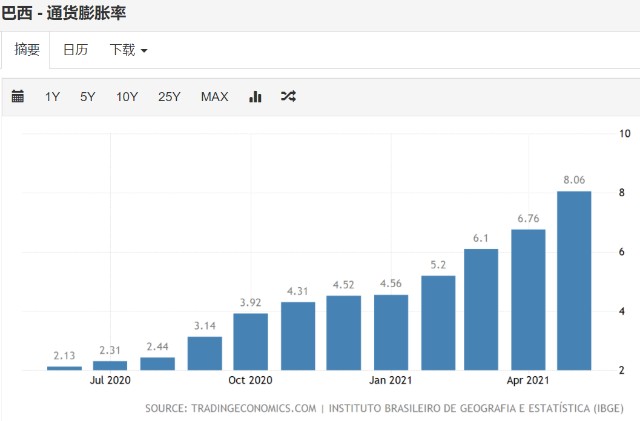Click the 巴西 - 通货膨胀率 title
640x421 pixels.
(63, 13)
